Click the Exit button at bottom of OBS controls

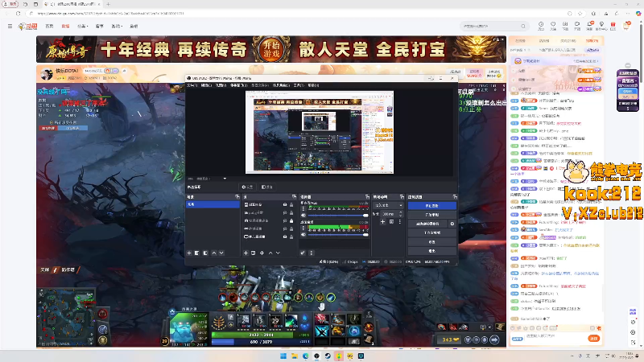click(x=431, y=250)
